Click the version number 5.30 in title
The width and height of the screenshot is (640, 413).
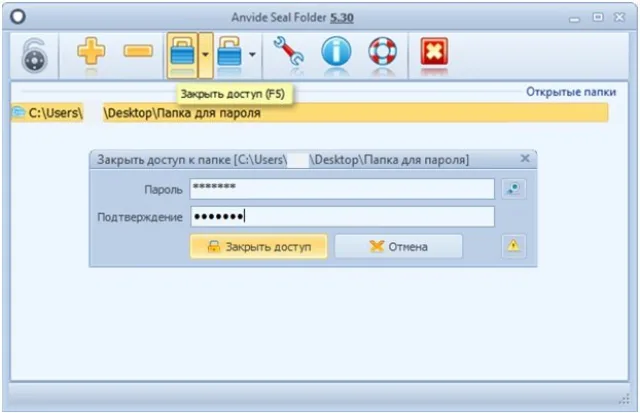[342, 18]
